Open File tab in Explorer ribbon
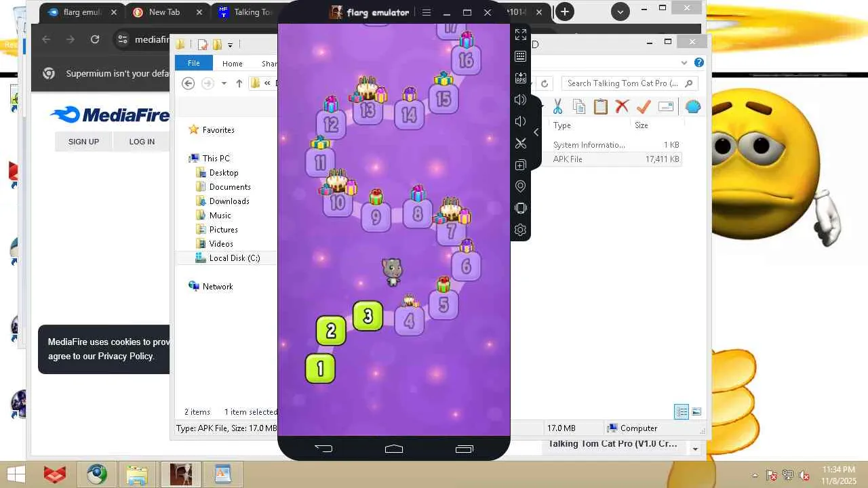The height and width of the screenshot is (488, 868). (194, 63)
